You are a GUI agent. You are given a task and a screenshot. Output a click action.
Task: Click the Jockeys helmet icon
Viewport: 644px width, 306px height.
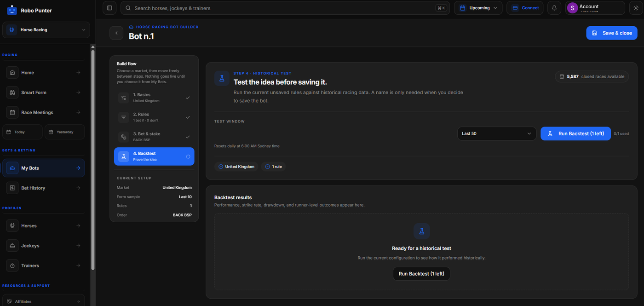tap(12, 246)
